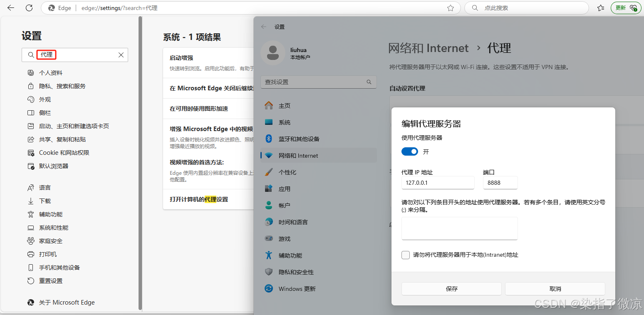Click the search icon in 查找设置 box

369,82
